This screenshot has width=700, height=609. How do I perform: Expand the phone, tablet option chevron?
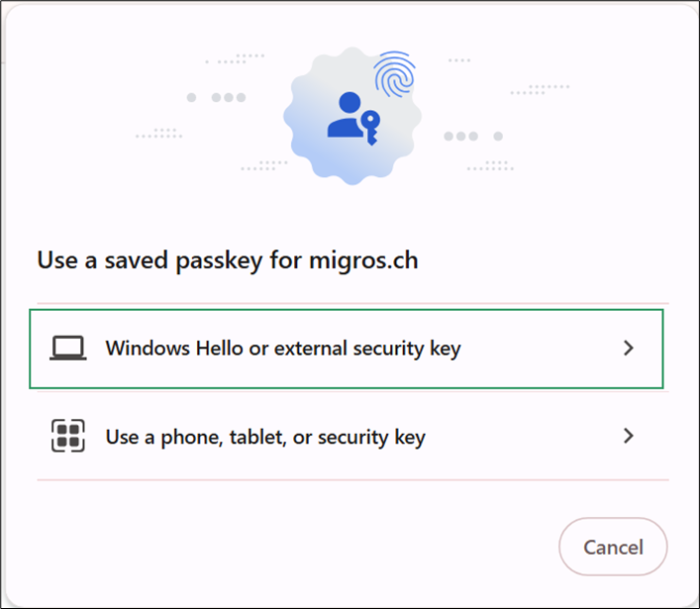pos(629,436)
